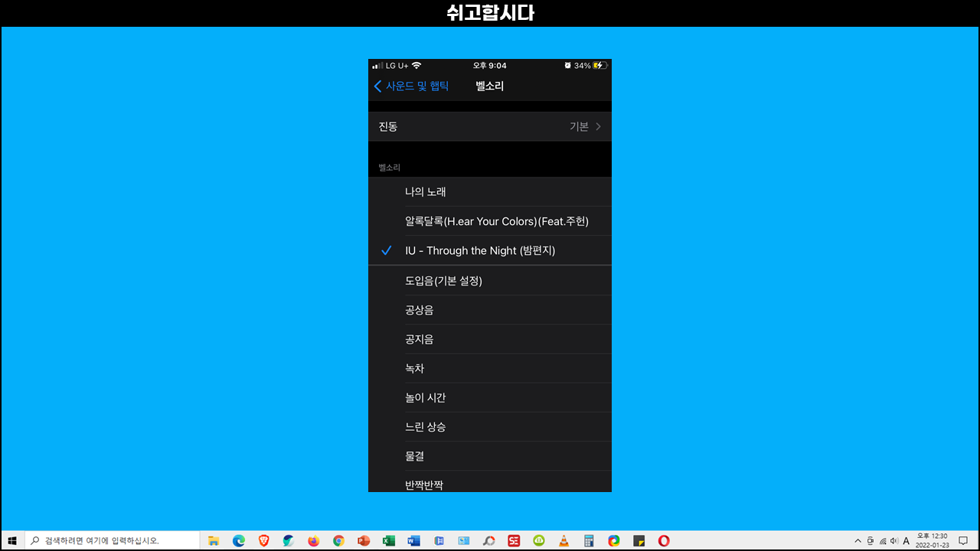Toggle the IME input mode A indicator
Viewport: 980px width, 551px height.
pyautogui.click(x=906, y=541)
